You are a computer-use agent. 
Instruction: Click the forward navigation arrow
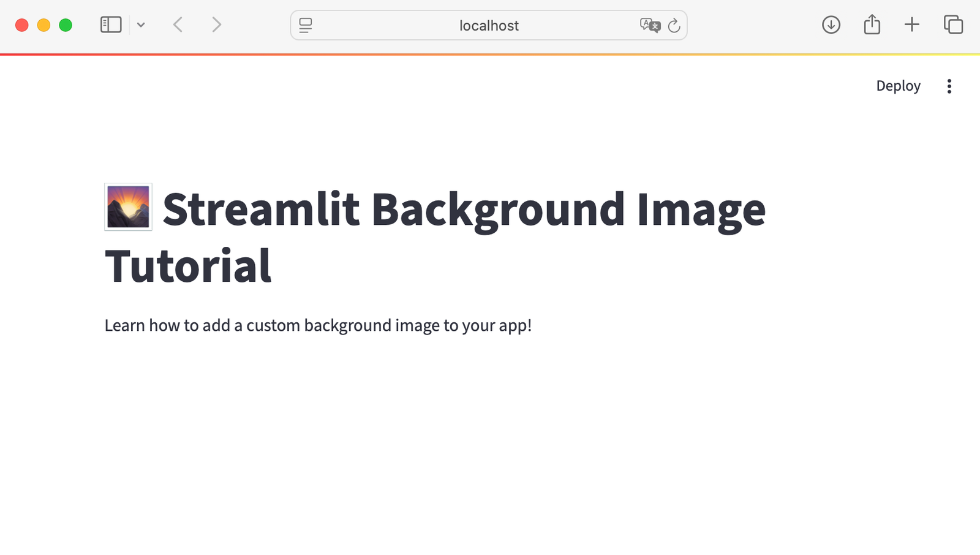216,25
